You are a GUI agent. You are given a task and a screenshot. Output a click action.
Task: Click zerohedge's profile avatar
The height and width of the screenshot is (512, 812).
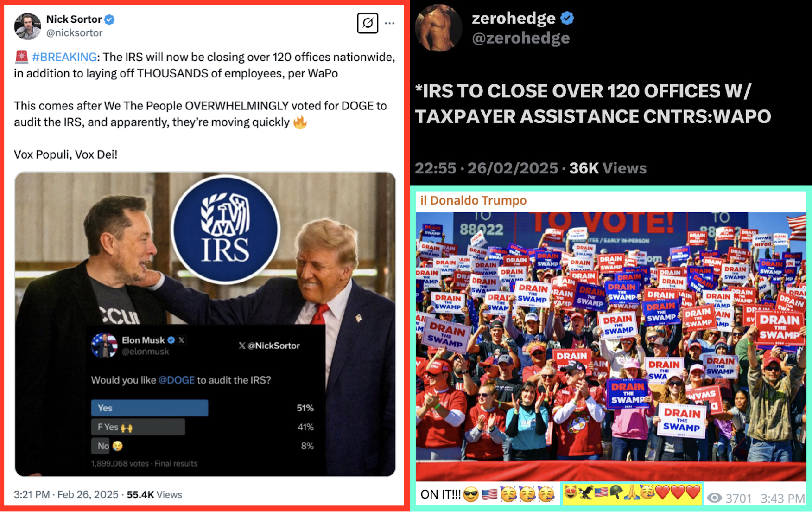point(438,27)
